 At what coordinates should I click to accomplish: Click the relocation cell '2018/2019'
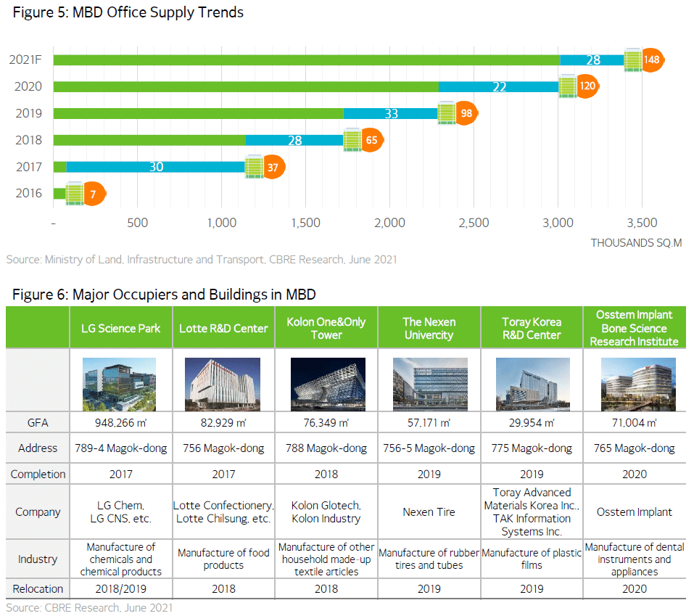click(121, 589)
